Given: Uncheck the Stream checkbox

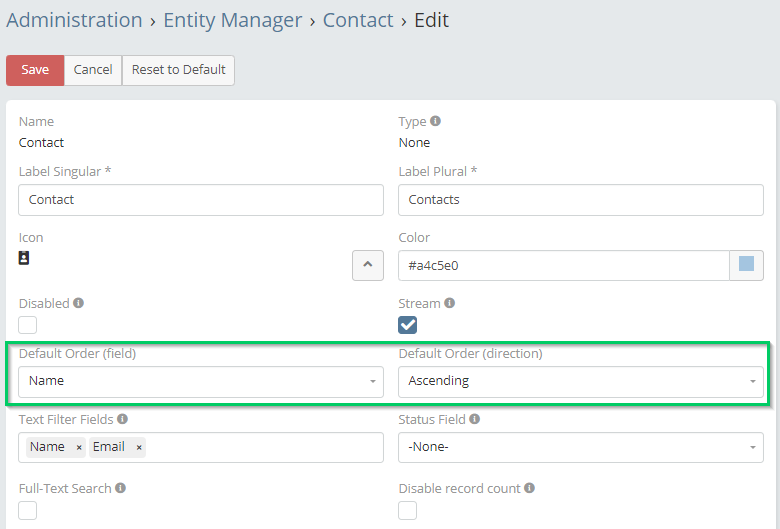Looking at the screenshot, I should [x=407, y=325].
